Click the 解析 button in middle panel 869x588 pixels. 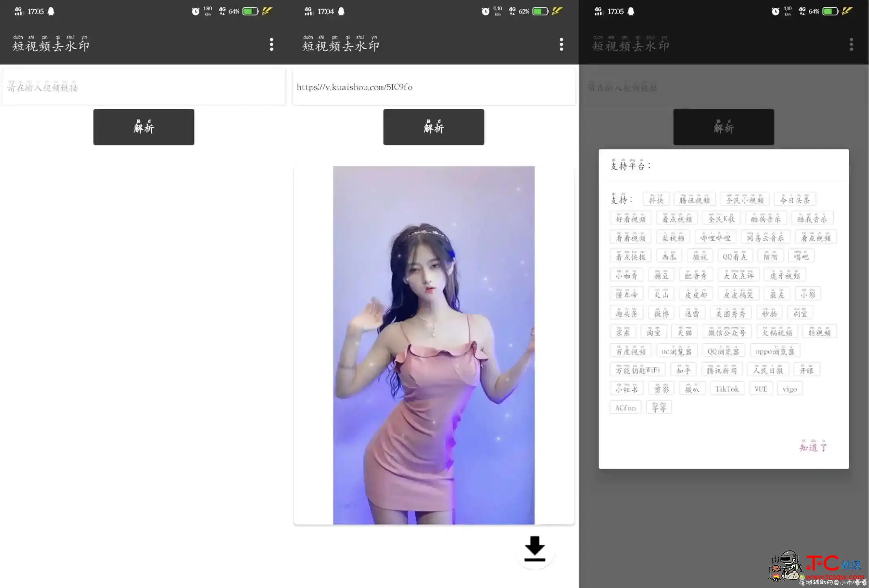(x=434, y=127)
